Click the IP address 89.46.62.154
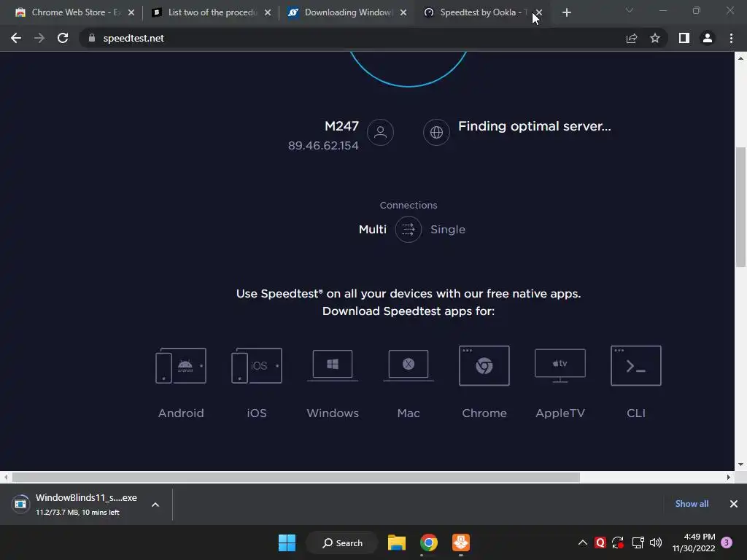The height and width of the screenshot is (560, 747). [323, 146]
